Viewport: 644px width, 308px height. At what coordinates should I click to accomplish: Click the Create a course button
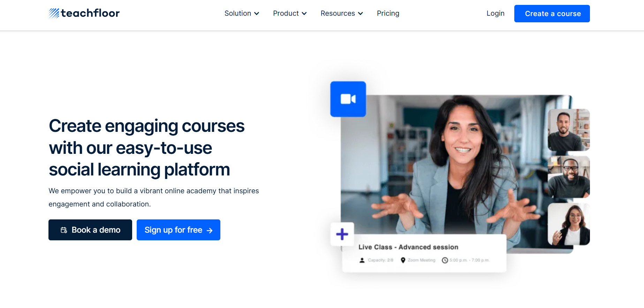point(552,14)
